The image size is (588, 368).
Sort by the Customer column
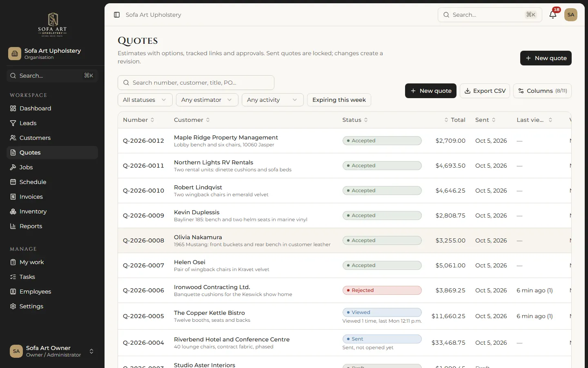192,120
